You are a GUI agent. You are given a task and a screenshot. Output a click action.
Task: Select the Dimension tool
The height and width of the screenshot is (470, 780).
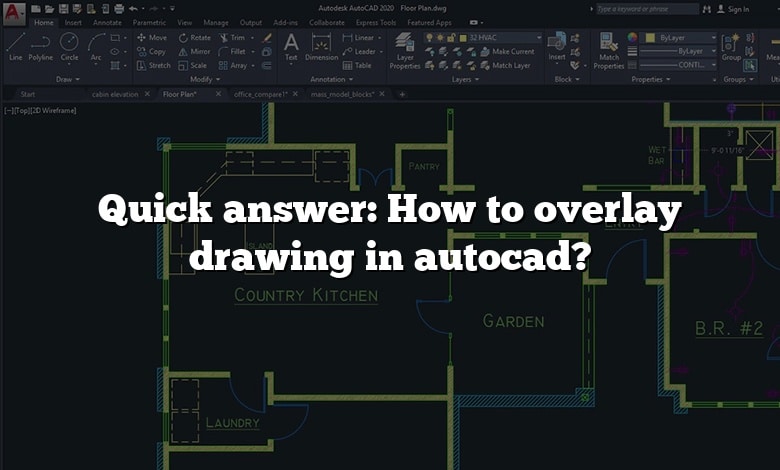coord(321,47)
